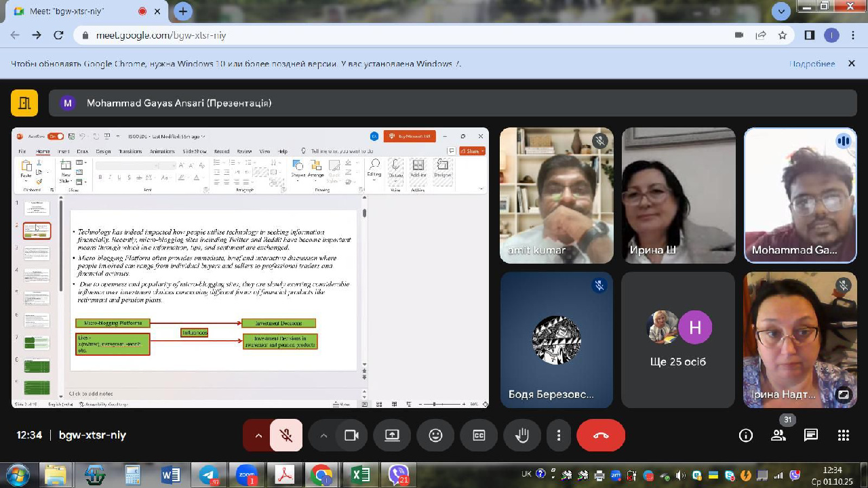Leave the call with red hangup button
The height and width of the screenshot is (488, 868).
[x=601, y=435]
